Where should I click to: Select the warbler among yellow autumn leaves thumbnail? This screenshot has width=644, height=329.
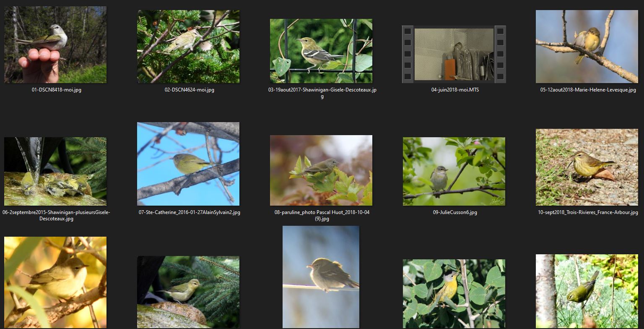55,282
